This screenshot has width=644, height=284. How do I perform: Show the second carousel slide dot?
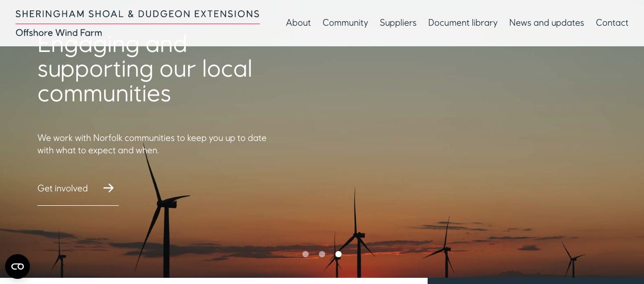[x=322, y=254]
